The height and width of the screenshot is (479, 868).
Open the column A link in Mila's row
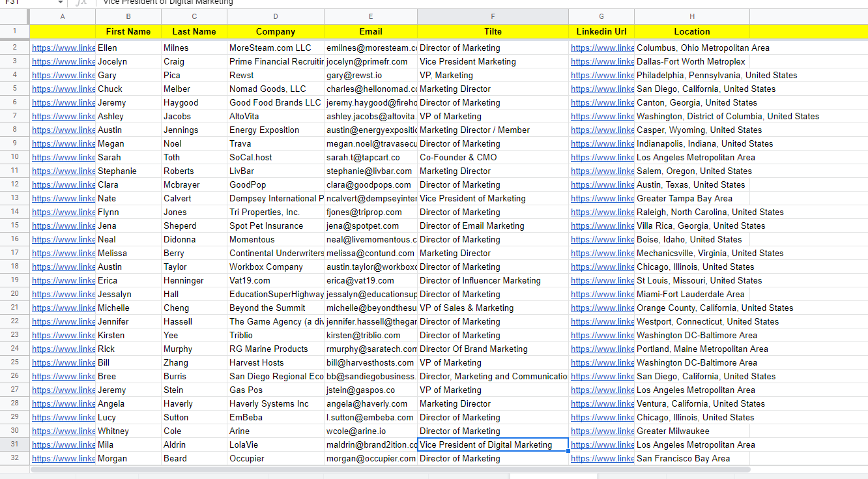coord(63,444)
